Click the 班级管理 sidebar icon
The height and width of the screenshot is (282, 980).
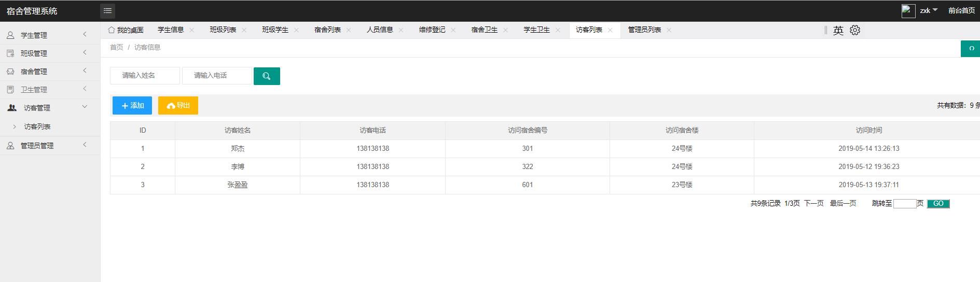click(x=10, y=53)
